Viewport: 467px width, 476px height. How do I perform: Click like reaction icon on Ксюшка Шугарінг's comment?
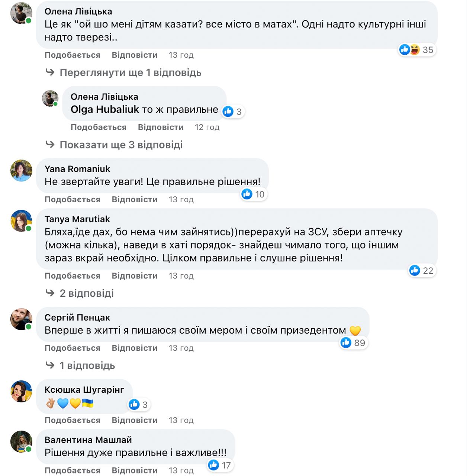[x=134, y=404]
